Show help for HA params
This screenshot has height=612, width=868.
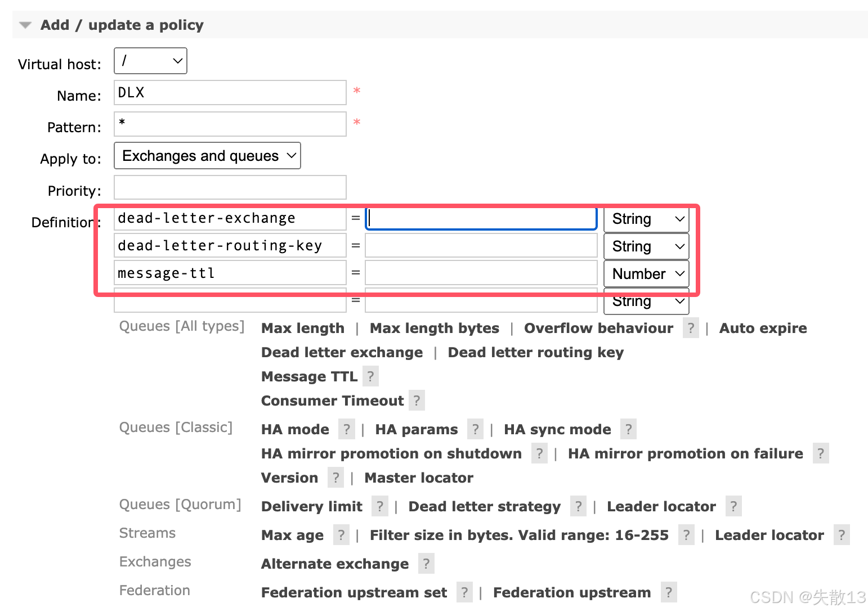click(x=476, y=429)
